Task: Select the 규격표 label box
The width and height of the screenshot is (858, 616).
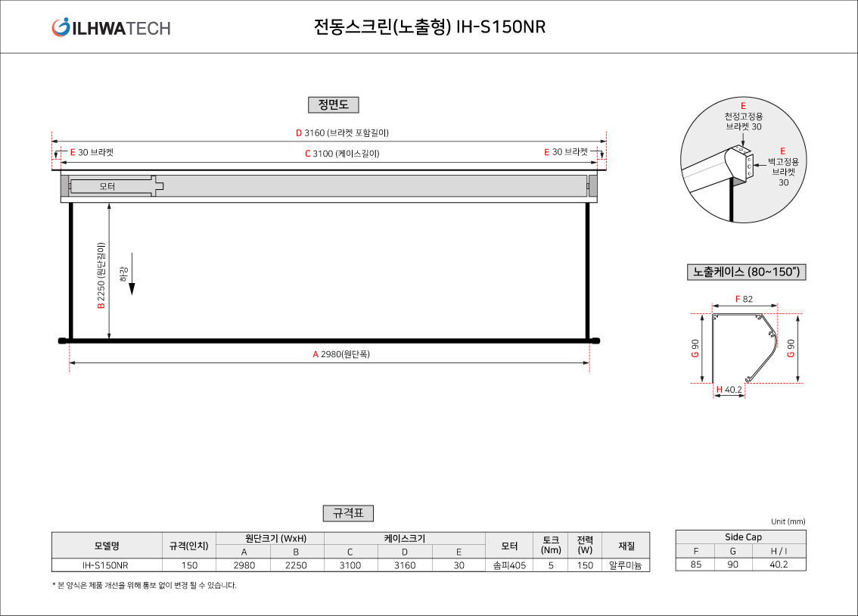Action: point(348,513)
